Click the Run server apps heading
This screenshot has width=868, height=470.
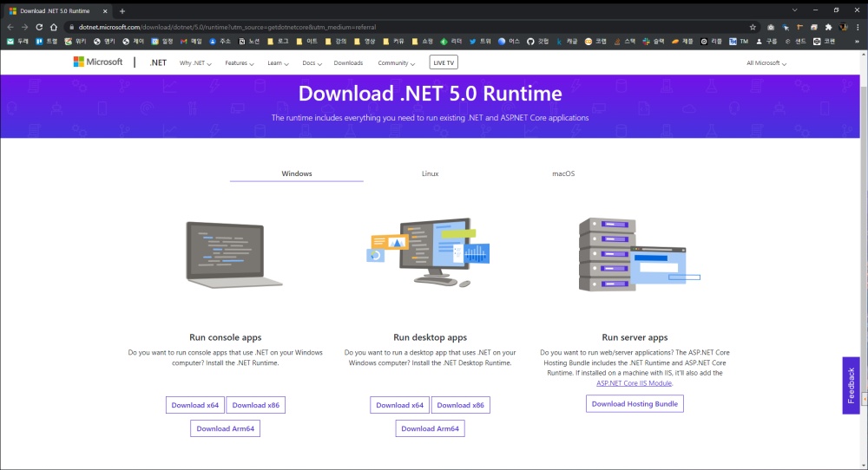point(635,337)
